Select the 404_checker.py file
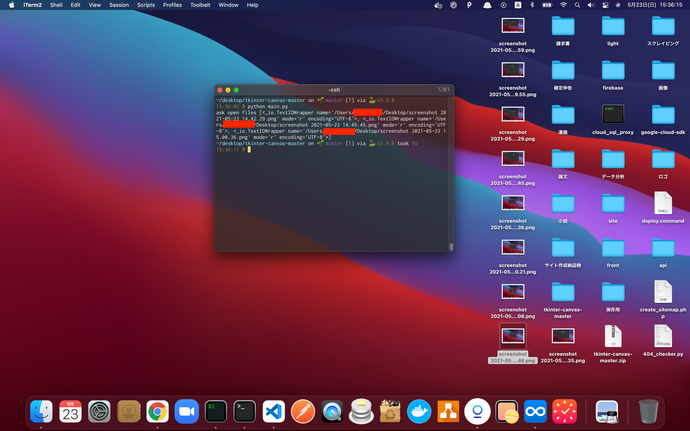This screenshot has height=431, width=690. coord(663,341)
